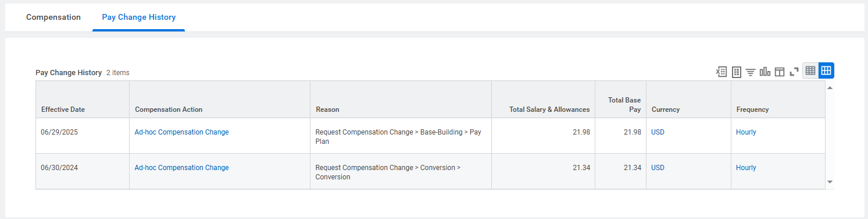Open the Compensation tab
Screen dimensions: 868x219
(53, 17)
